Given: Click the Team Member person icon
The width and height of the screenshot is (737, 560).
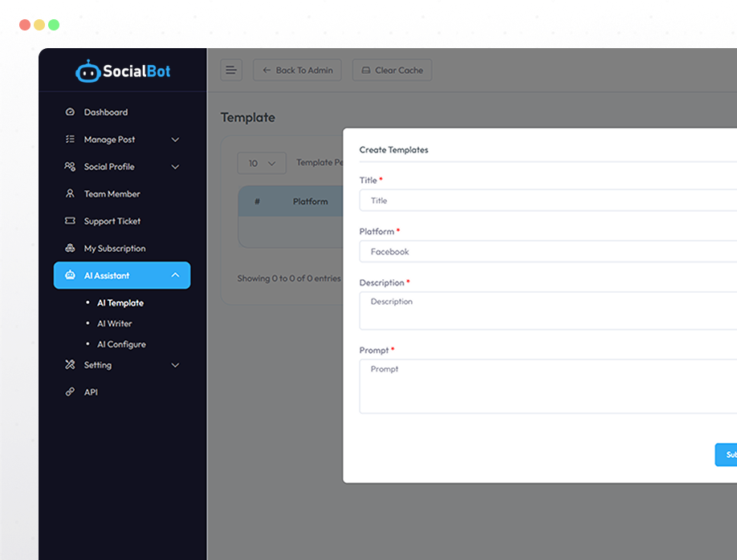Looking at the screenshot, I should point(70,194).
